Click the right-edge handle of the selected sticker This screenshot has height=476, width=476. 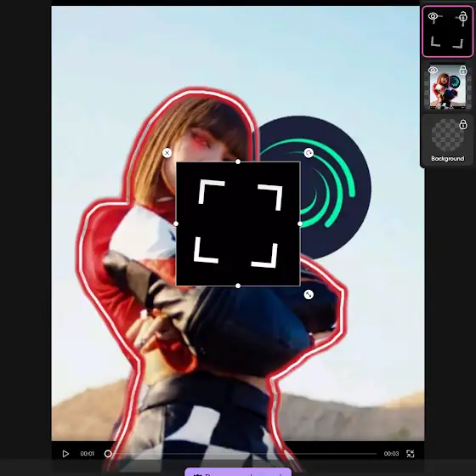[300, 224]
